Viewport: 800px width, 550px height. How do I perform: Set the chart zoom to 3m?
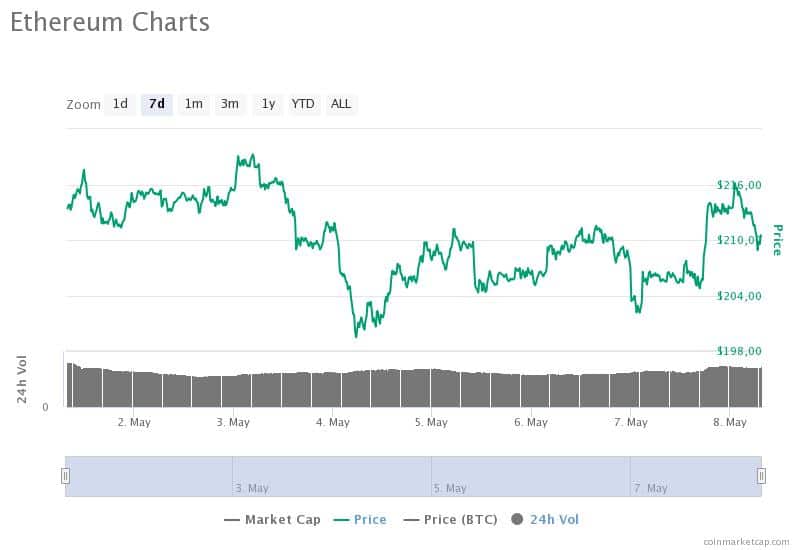pyautogui.click(x=230, y=104)
